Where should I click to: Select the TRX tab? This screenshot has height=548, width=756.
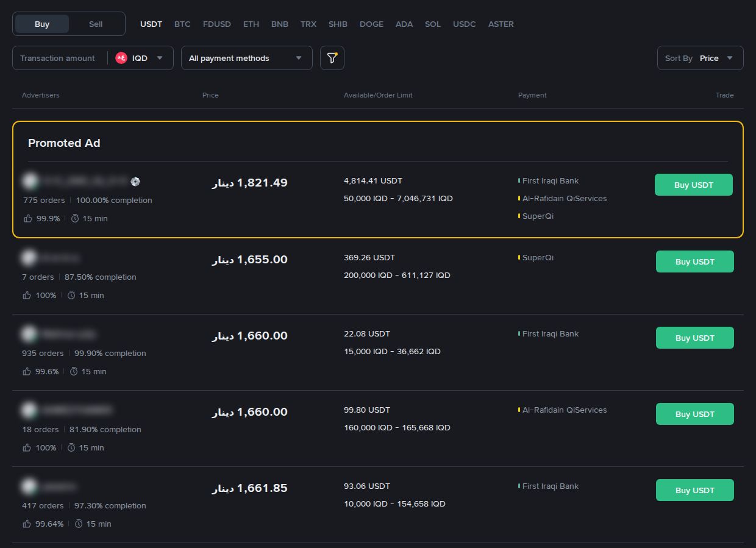[308, 24]
